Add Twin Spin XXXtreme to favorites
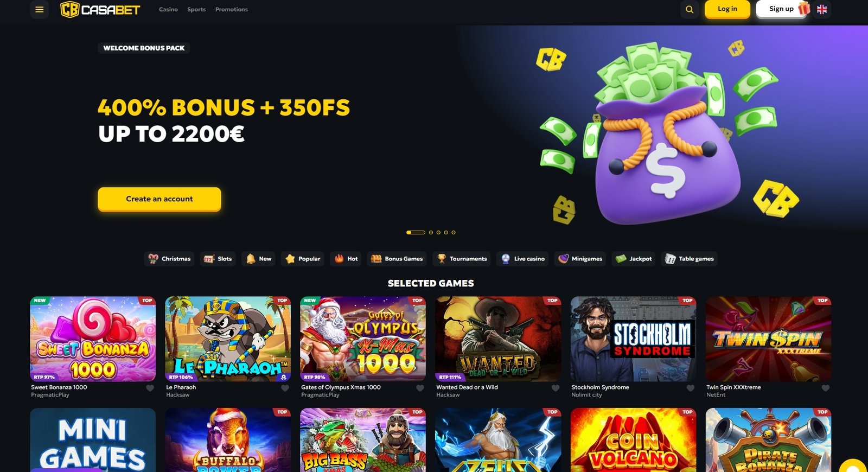The image size is (868, 472). point(826,388)
